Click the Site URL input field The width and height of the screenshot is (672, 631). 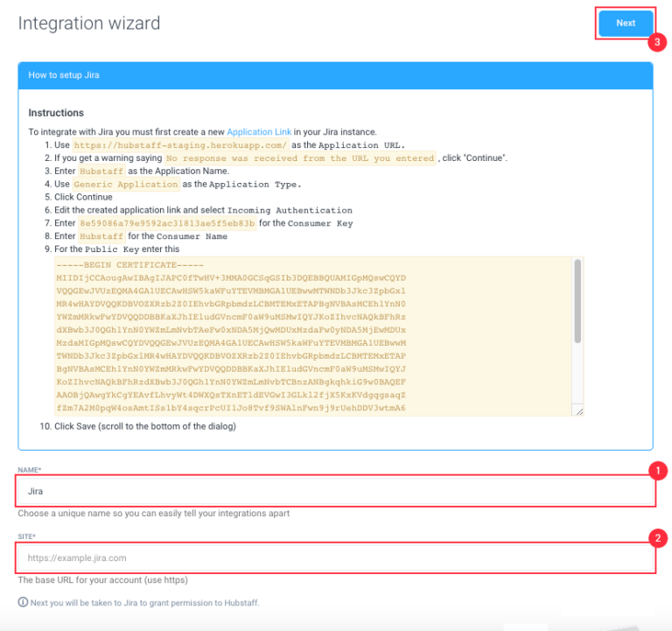click(336, 558)
